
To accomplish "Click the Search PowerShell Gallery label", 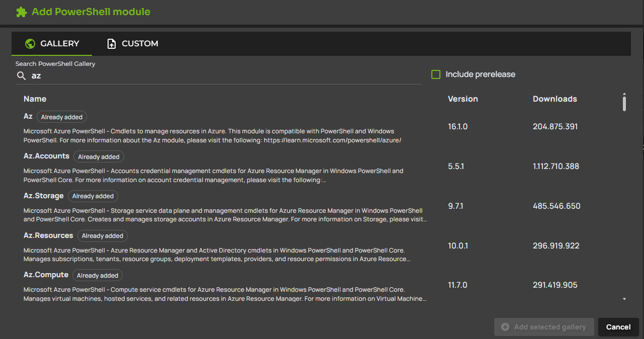I will pyautogui.click(x=55, y=64).
